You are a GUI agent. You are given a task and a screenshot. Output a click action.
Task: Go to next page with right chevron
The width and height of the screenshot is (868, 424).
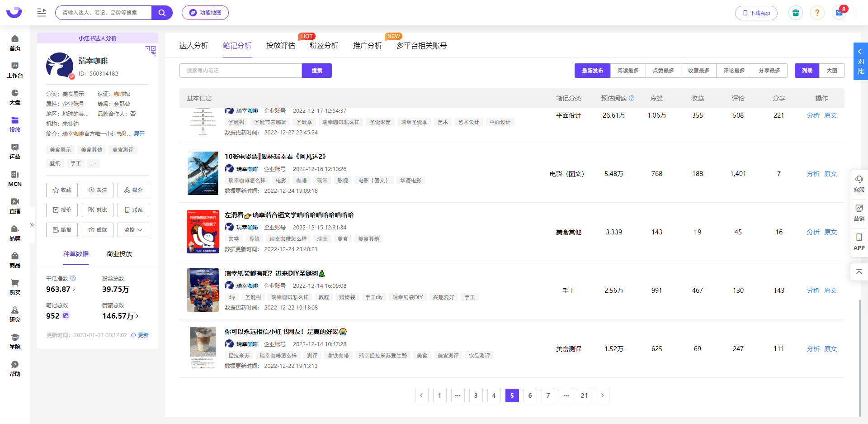[x=602, y=395]
